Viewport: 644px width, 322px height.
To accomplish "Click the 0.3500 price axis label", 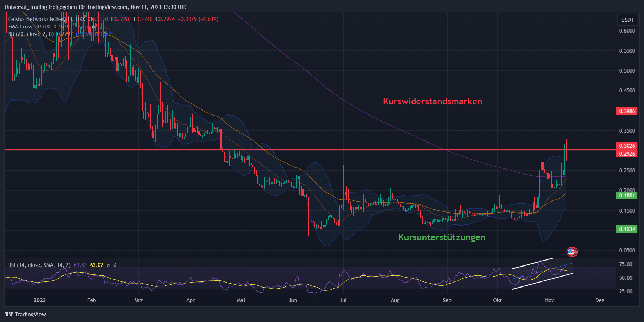I will pyautogui.click(x=627, y=131).
